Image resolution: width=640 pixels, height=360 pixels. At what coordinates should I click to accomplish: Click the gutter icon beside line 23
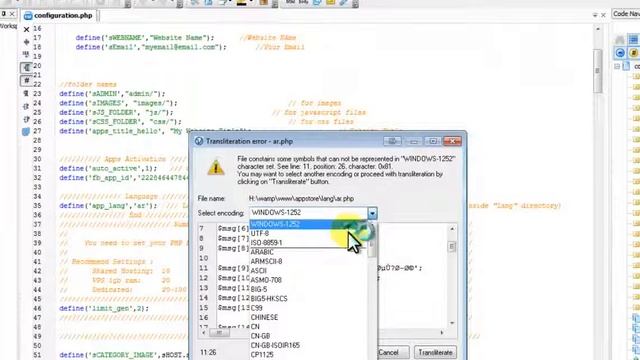pos(27,93)
